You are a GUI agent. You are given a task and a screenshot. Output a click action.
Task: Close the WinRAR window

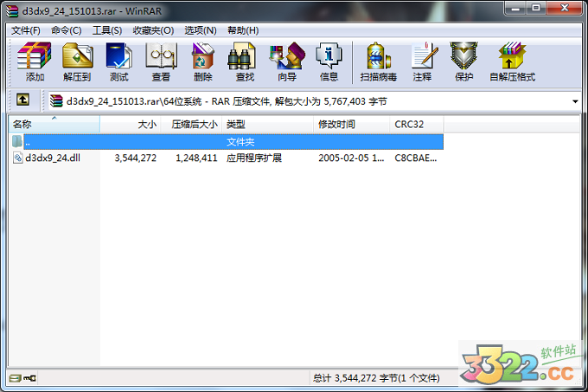click(565, 8)
